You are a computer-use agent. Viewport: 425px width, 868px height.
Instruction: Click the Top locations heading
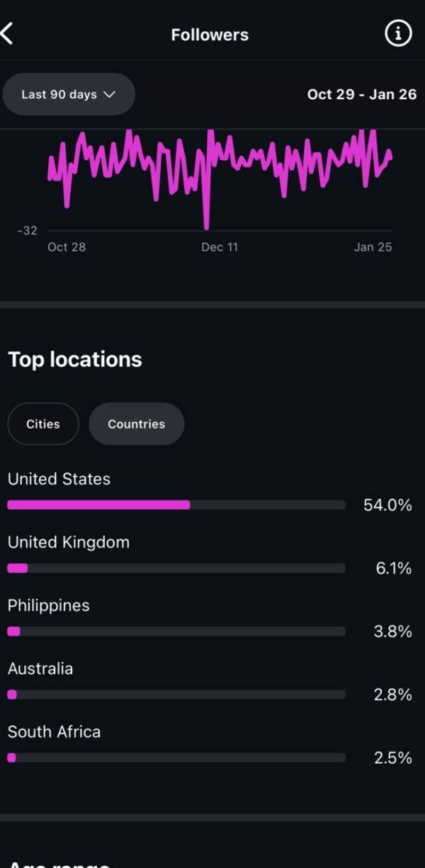point(75,359)
